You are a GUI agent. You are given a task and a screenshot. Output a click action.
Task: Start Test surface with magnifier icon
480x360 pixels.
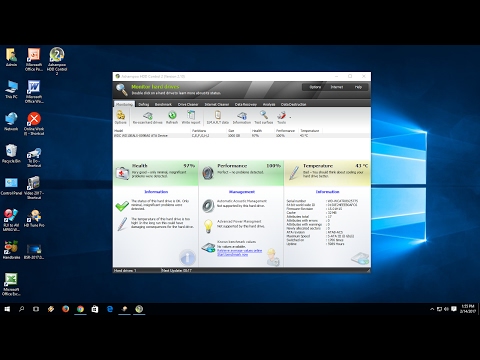click(x=264, y=117)
